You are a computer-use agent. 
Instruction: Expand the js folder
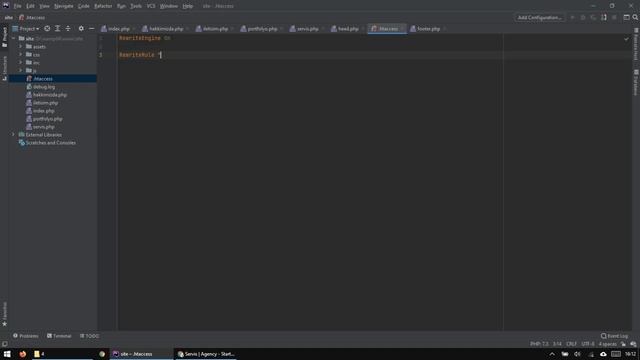click(x=20, y=71)
